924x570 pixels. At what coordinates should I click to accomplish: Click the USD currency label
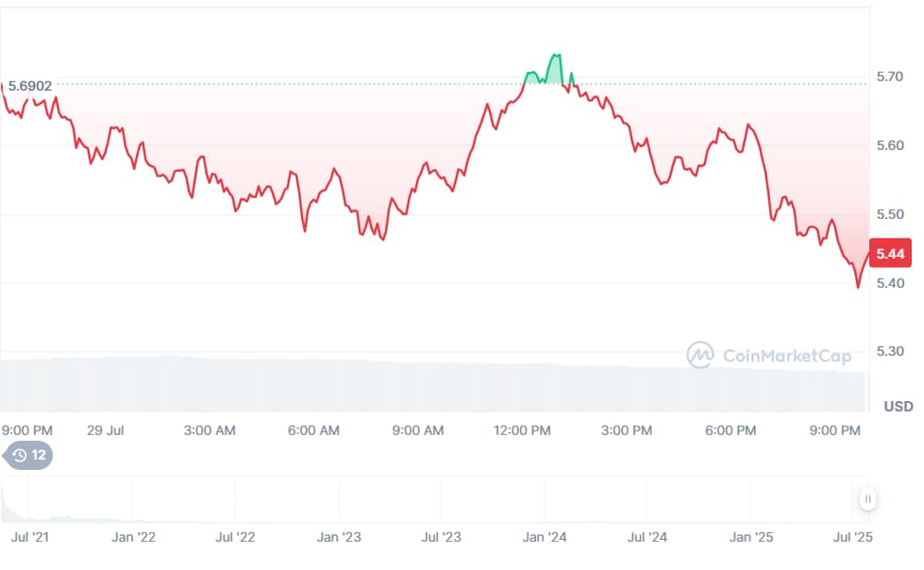[899, 407]
